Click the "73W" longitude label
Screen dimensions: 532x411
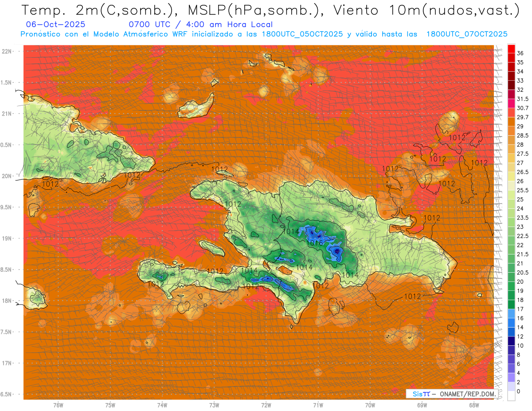click(214, 405)
